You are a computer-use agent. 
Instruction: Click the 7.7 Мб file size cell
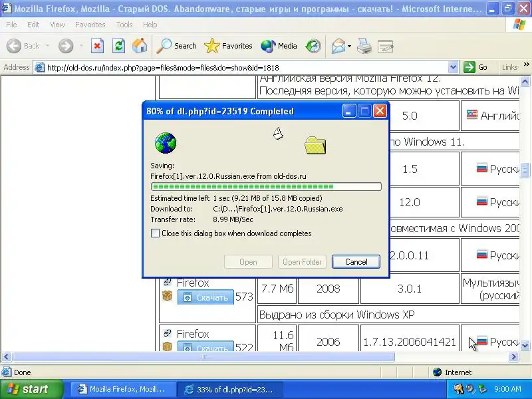277,289
